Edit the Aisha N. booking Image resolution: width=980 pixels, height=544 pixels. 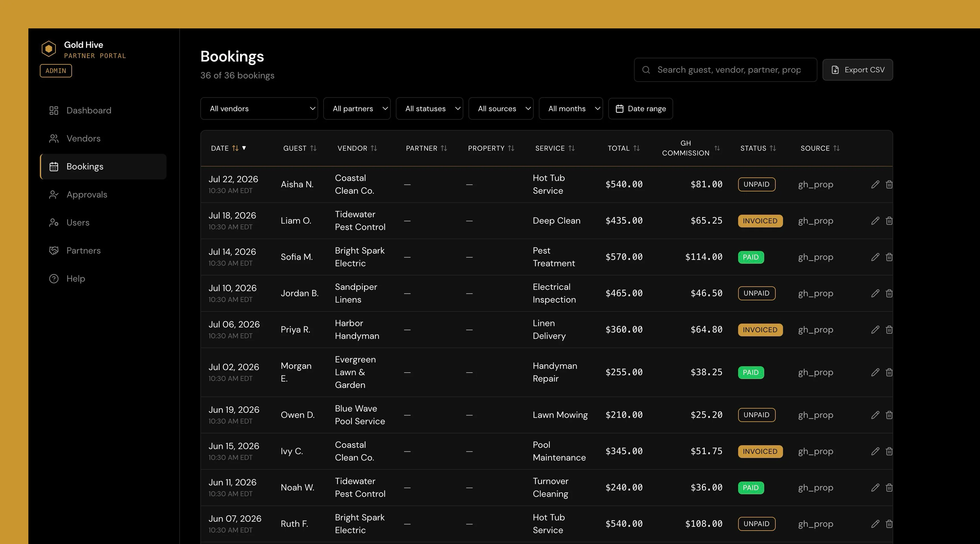point(875,185)
